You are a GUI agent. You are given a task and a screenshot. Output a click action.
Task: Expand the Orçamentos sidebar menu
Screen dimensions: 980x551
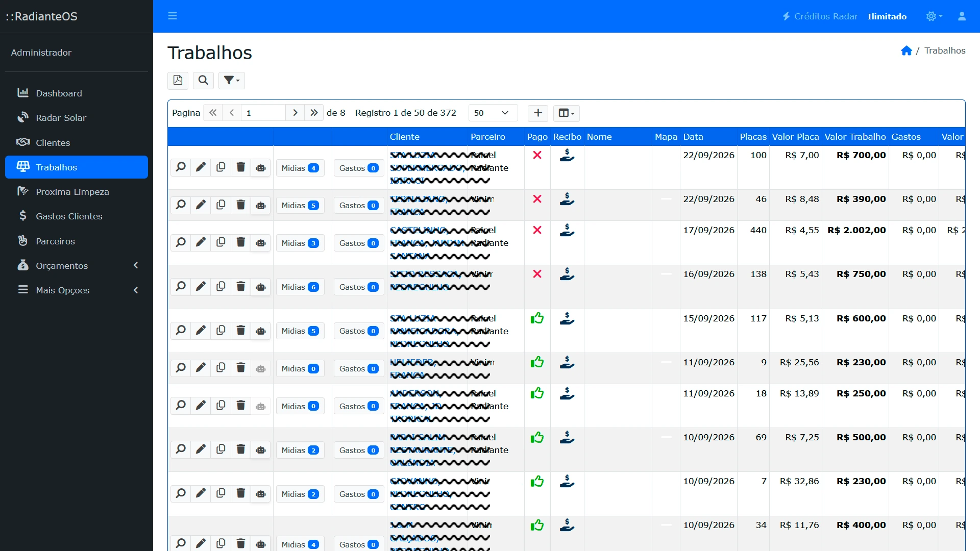tap(77, 265)
